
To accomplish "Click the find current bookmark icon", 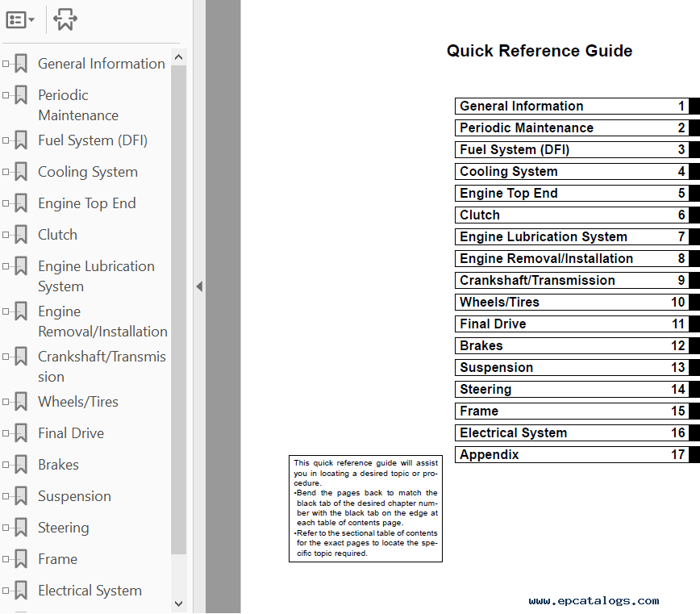I will [x=65, y=20].
